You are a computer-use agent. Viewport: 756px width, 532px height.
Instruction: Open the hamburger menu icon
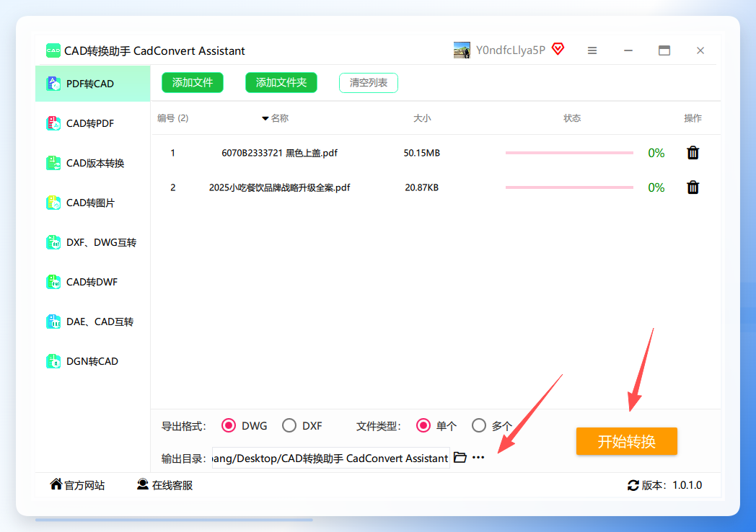592,50
